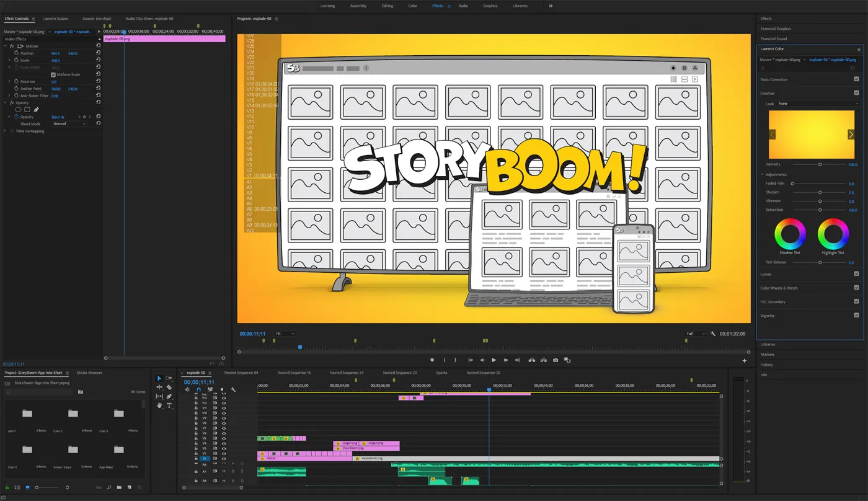
Task: Toggle lock on track V4
Action: [196, 443]
